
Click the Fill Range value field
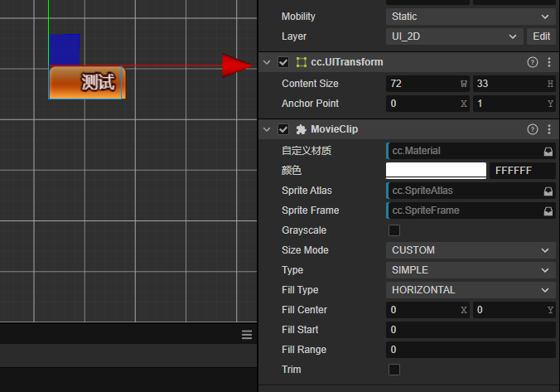[x=471, y=350]
